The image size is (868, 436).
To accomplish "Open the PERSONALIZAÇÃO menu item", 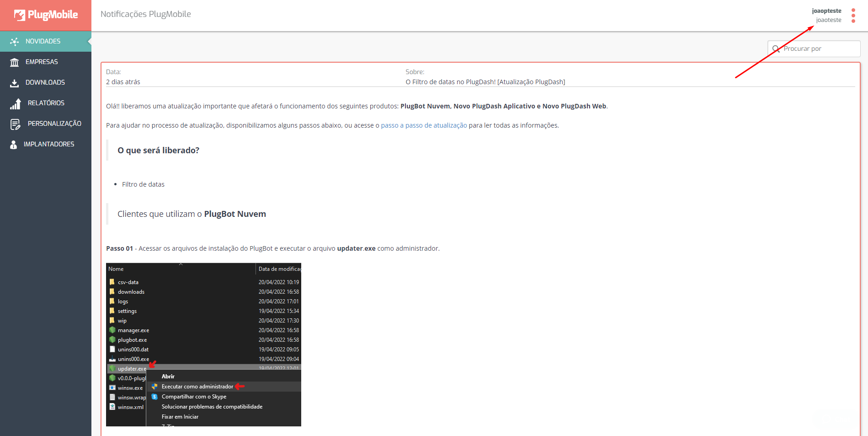I will point(46,124).
